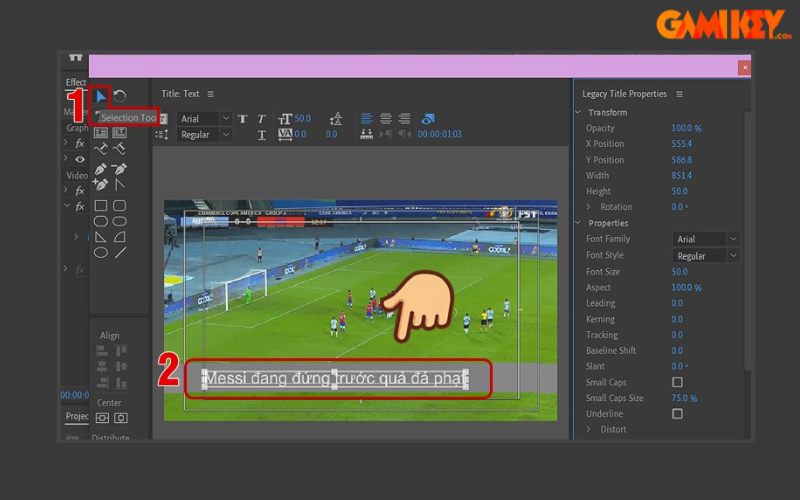The image size is (800, 500).
Task: Open Tab Stops settings
Action: (366, 134)
